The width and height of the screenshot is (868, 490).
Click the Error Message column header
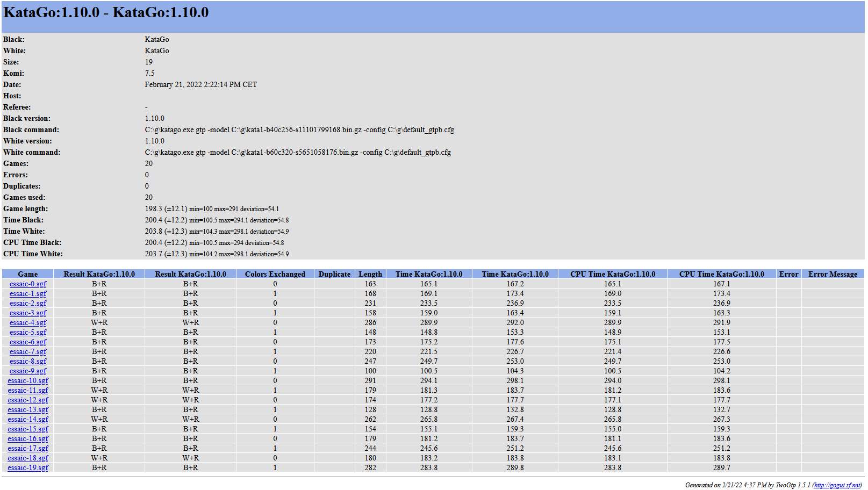pos(833,274)
